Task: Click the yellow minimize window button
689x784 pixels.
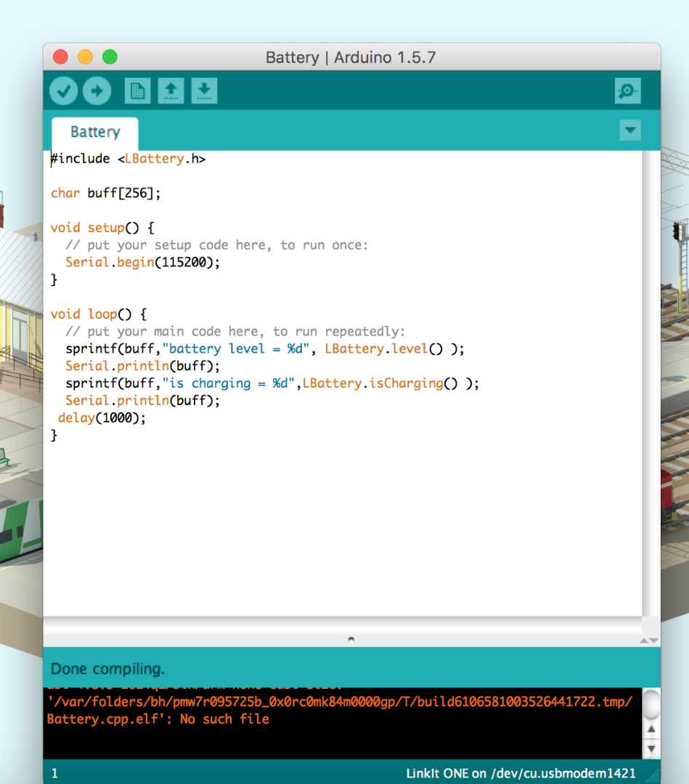Action: click(85, 57)
